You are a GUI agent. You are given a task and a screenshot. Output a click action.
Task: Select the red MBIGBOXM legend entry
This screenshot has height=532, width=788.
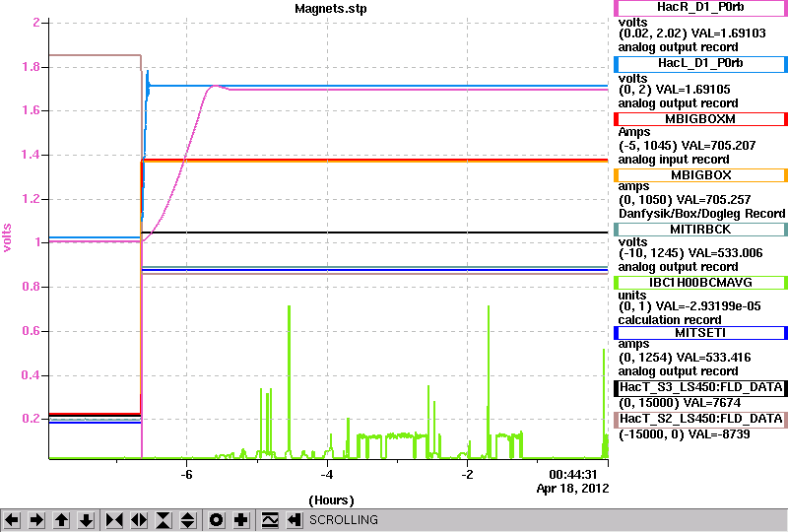point(700,119)
